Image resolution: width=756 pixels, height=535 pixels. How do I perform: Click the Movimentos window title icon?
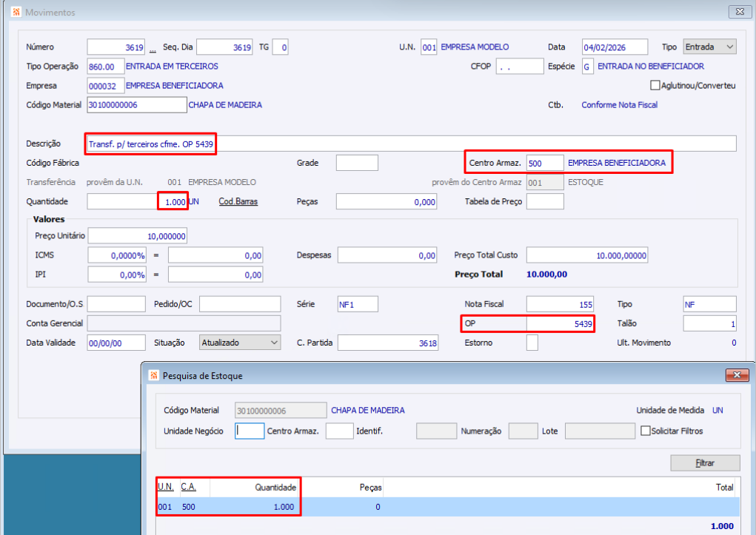[x=16, y=12]
